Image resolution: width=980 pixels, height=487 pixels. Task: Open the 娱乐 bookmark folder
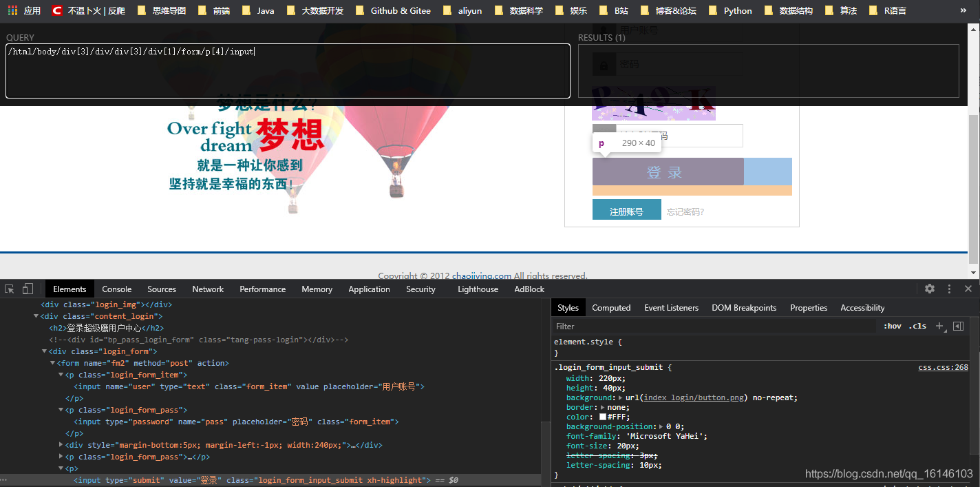pyautogui.click(x=571, y=11)
